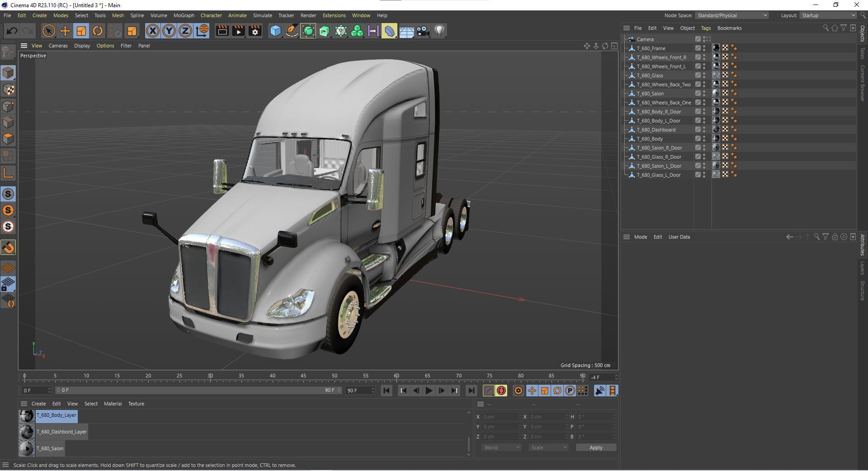Click the Apply button
Image resolution: width=868 pixels, height=471 pixels.
596,447
